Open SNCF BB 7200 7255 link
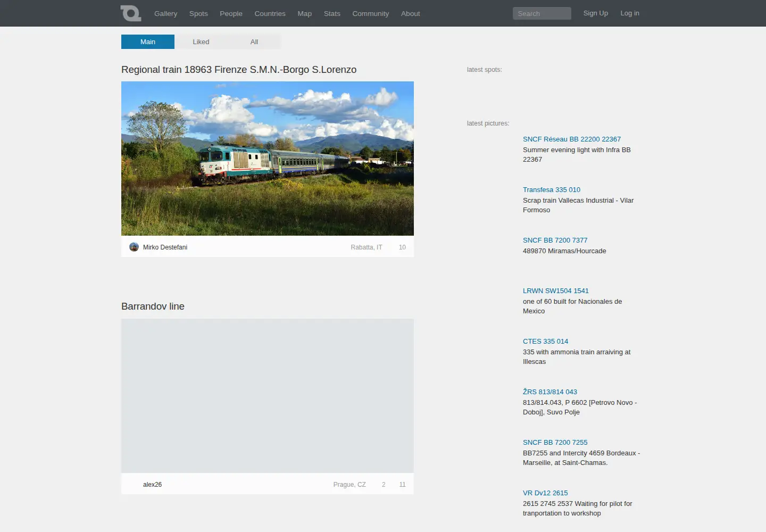This screenshot has width=766, height=532. coord(555,443)
